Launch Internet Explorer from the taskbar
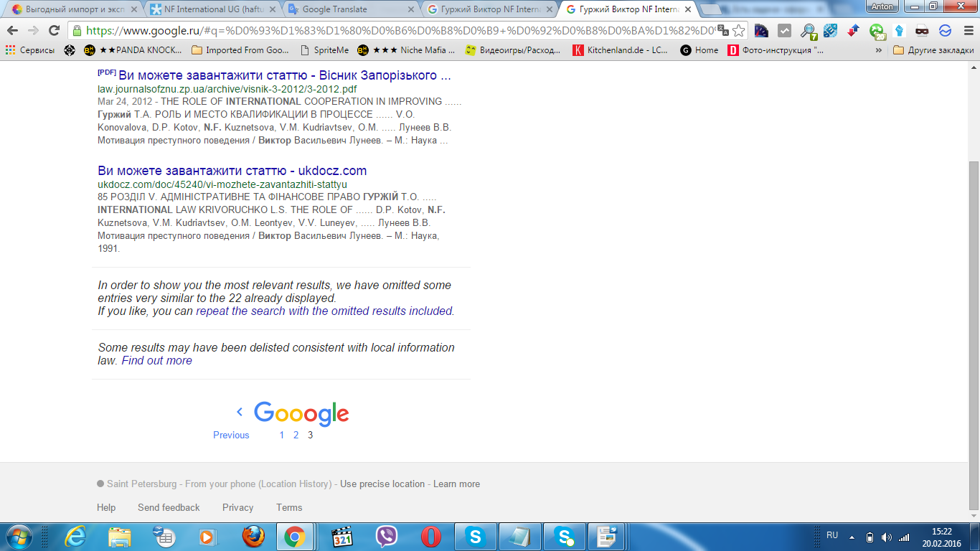Screen dimensions: 980x551 pyautogui.click(x=75, y=537)
